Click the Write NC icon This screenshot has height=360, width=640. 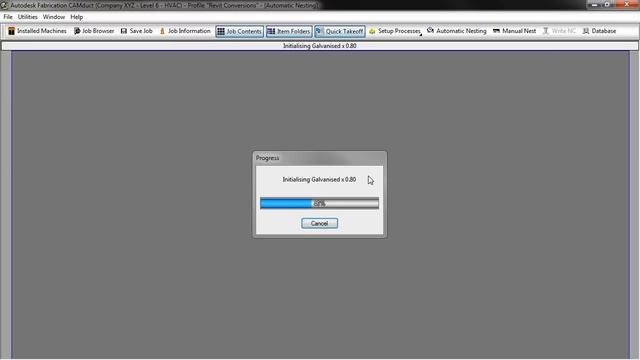coord(545,31)
